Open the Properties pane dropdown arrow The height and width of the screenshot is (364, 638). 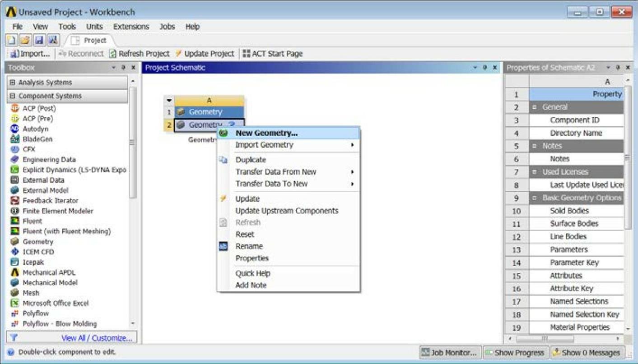(x=608, y=68)
